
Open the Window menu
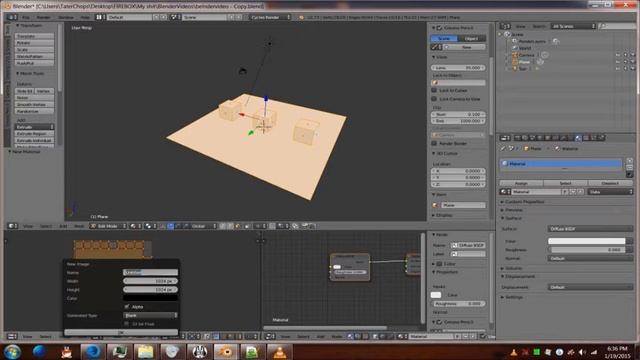click(x=66, y=18)
